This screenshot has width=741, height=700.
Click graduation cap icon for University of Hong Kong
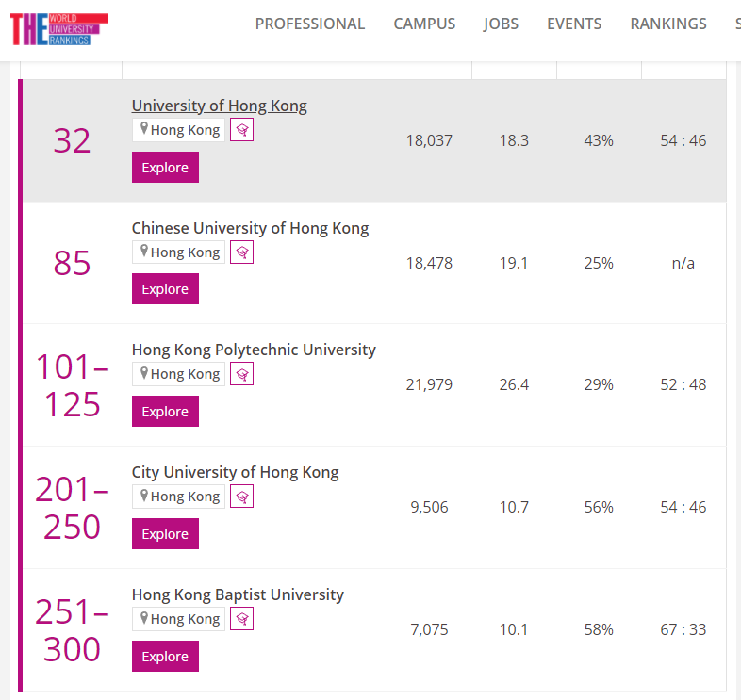point(241,130)
